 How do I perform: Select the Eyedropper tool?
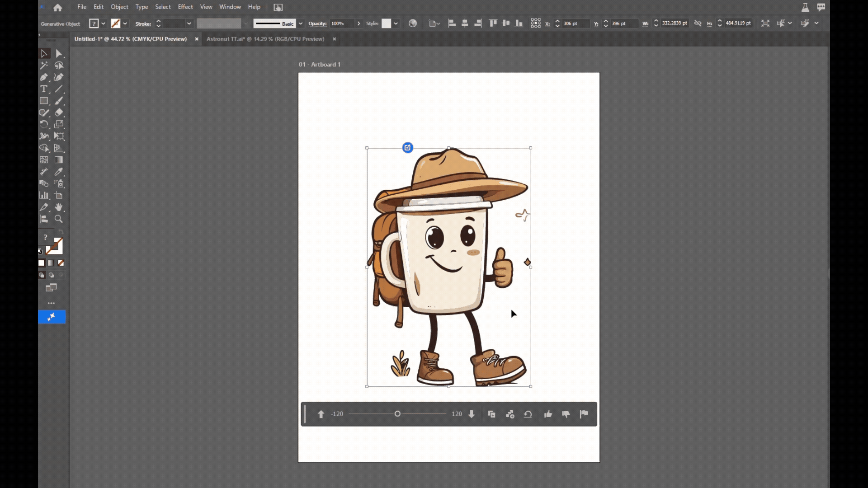point(59,172)
